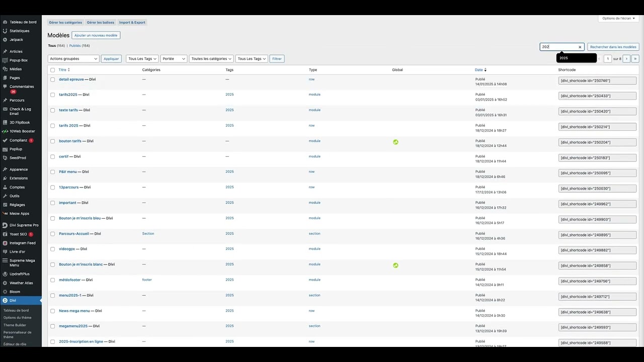Tick the 13parcours row checkbox
This screenshot has width=644, height=362.
coord(52,188)
